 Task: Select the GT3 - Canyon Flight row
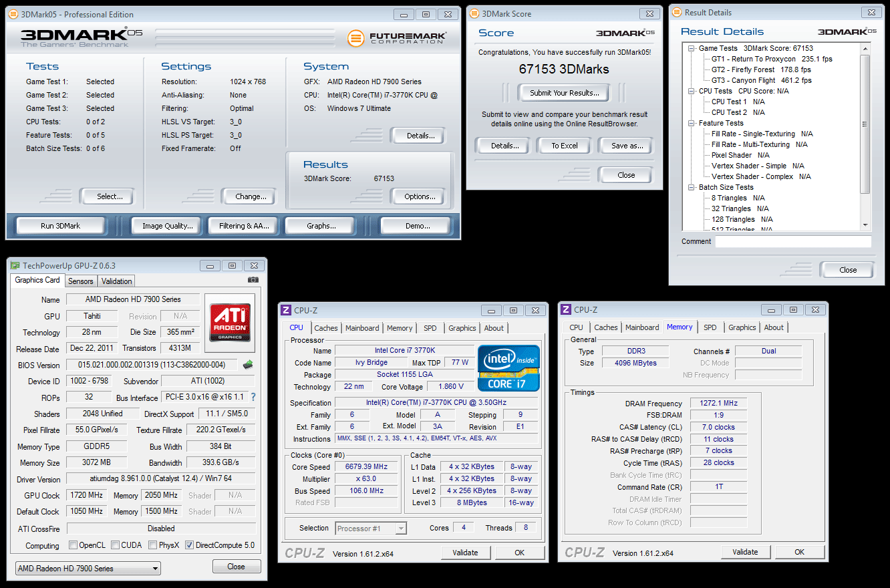click(x=761, y=80)
